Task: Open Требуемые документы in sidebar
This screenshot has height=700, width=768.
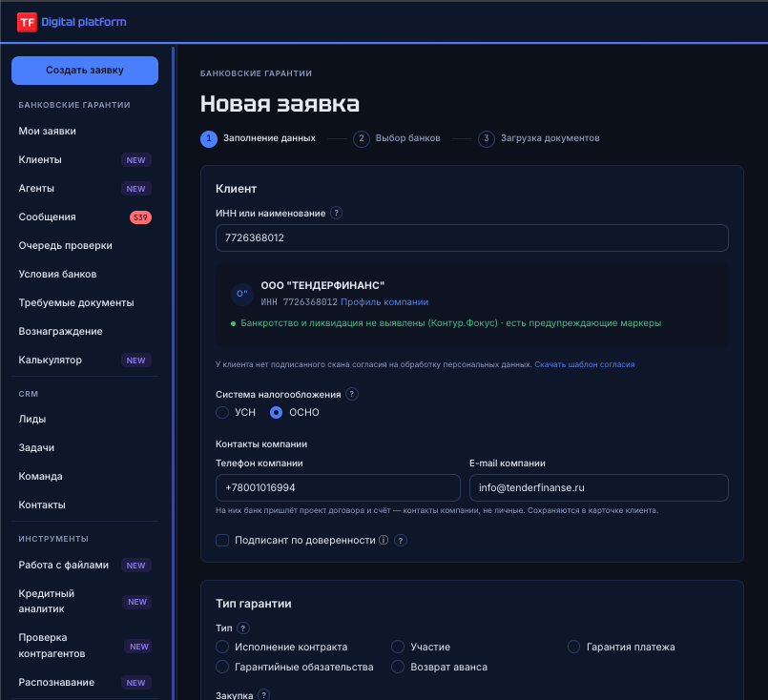Action: click(85, 303)
